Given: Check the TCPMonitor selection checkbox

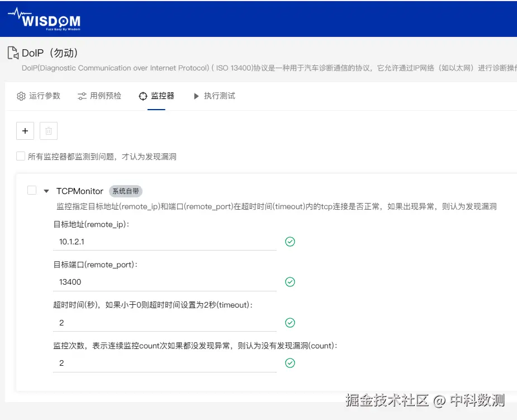Looking at the screenshot, I should pos(32,190).
